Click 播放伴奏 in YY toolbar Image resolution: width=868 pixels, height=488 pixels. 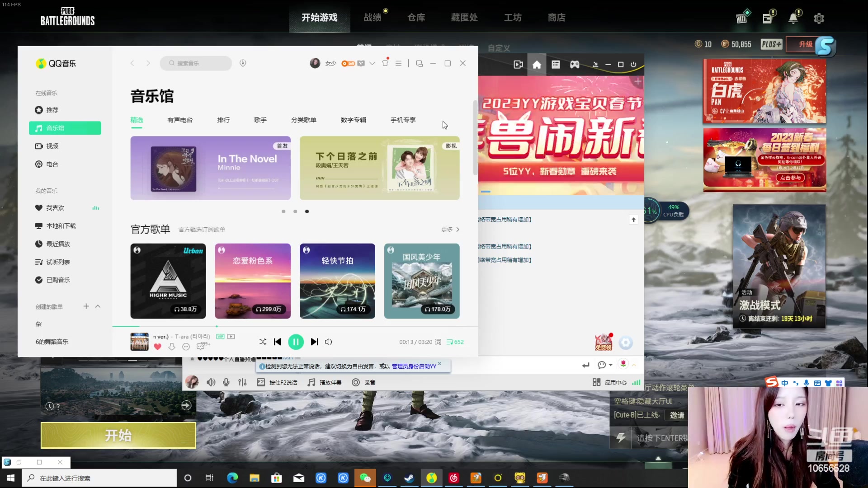pos(325,382)
